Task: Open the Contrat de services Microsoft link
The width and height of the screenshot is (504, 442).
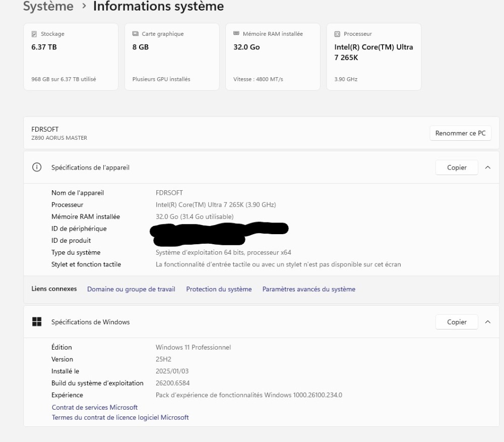Action: 95,407
